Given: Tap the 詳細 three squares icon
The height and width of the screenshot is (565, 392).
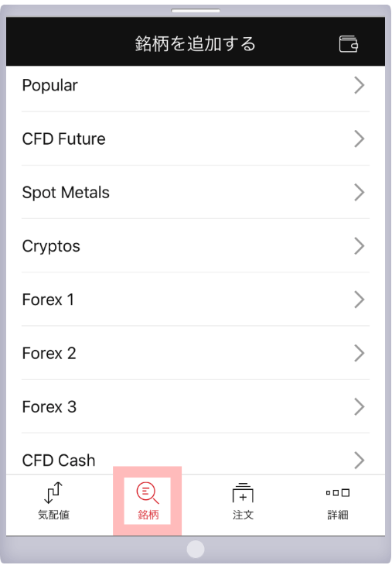Looking at the screenshot, I should 338,492.
